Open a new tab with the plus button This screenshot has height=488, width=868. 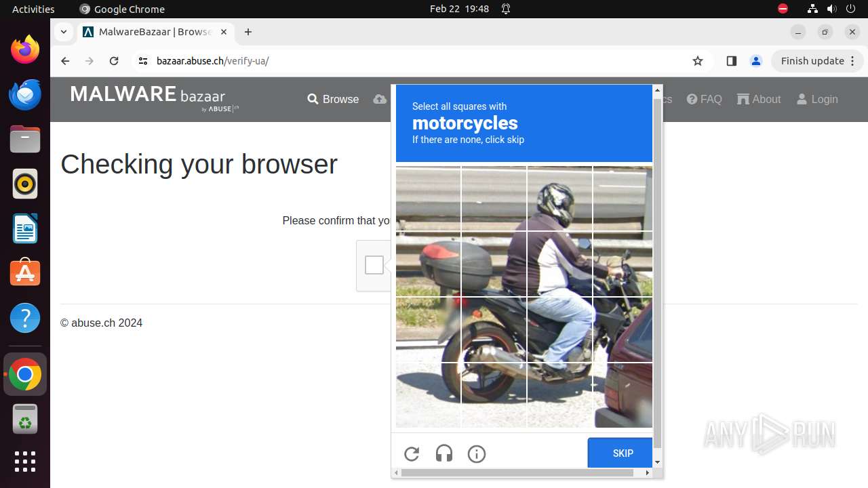(248, 32)
